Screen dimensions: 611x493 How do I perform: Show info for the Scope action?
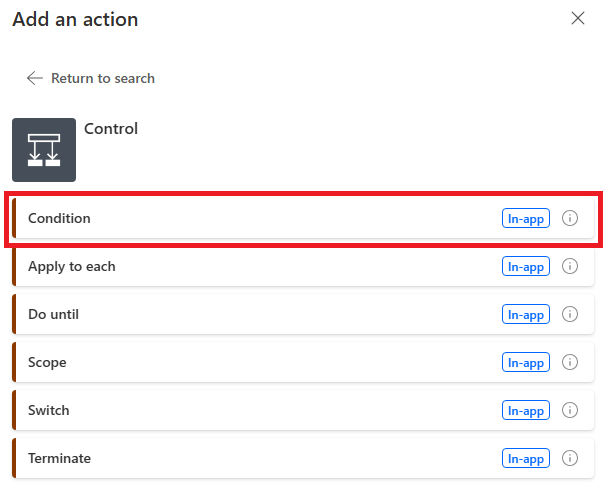point(570,362)
